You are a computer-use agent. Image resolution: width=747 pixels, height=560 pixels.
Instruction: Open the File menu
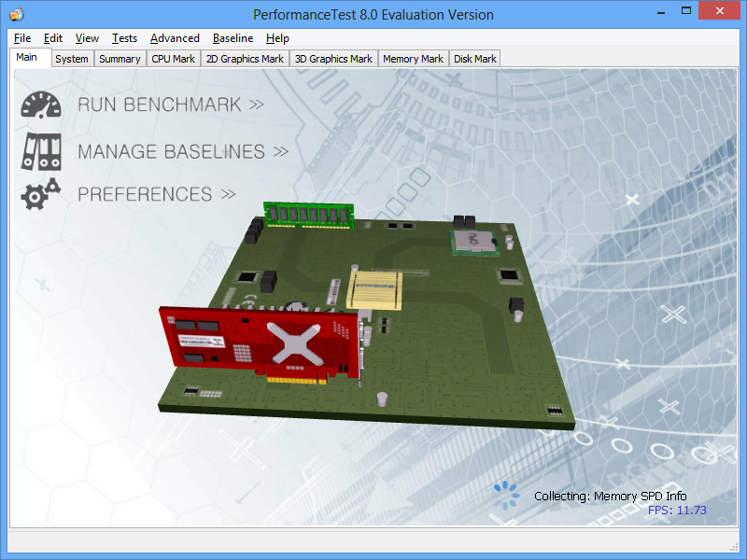click(22, 38)
